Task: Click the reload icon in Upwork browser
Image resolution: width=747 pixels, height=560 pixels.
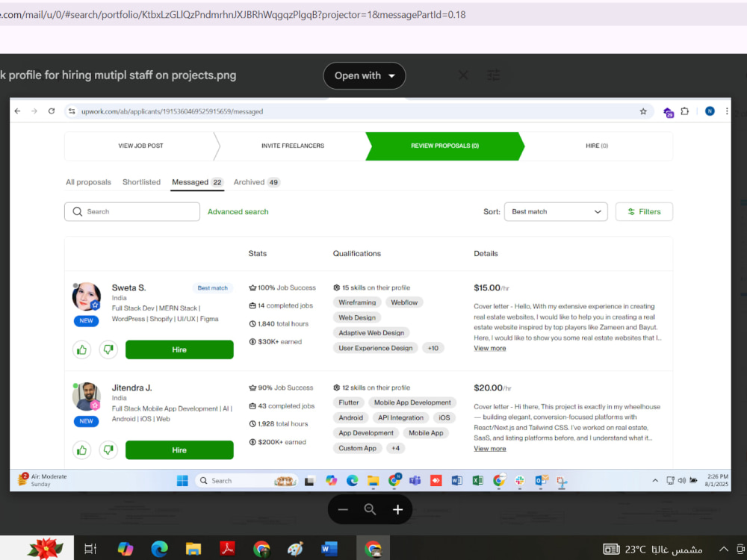Action: tap(52, 111)
